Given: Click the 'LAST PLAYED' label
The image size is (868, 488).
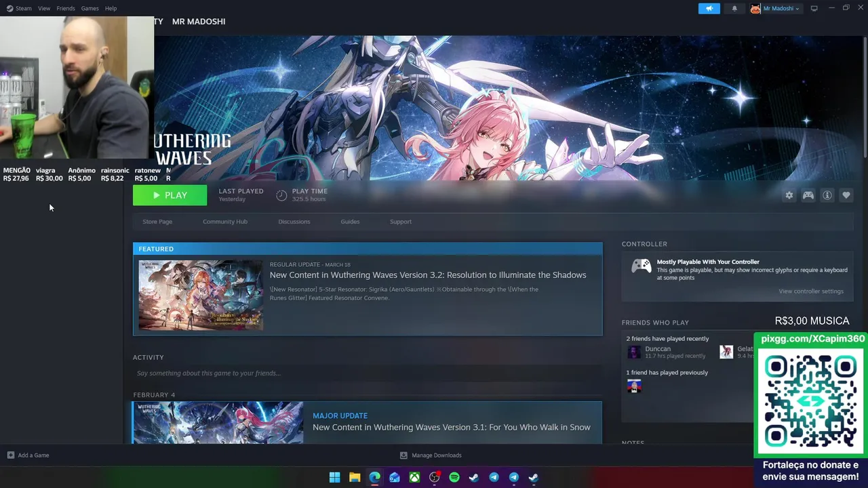Looking at the screenshot, I should click(x=241, y=191).
